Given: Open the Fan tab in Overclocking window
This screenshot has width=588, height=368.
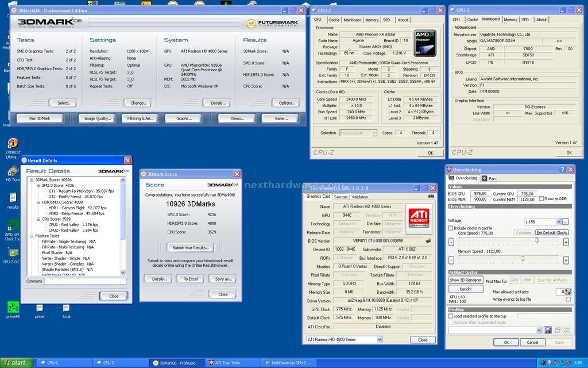Looking at the screenshot, I should point(489,178).
